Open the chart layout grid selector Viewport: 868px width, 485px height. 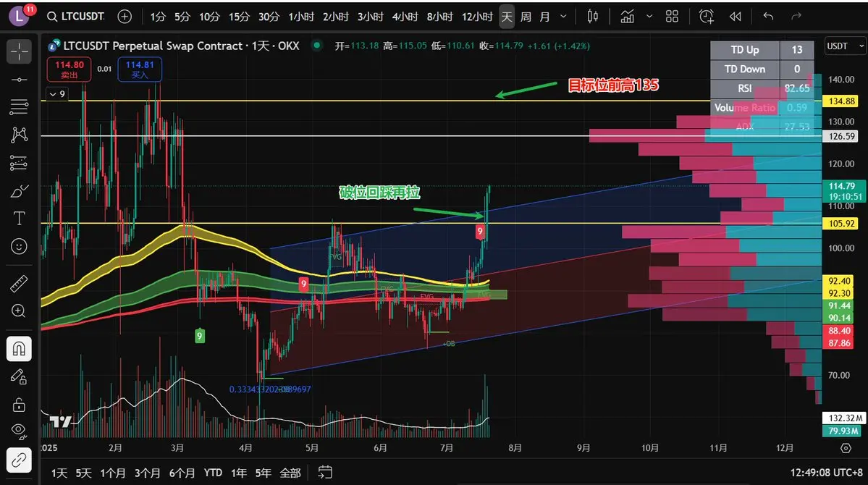pos(672,17)
